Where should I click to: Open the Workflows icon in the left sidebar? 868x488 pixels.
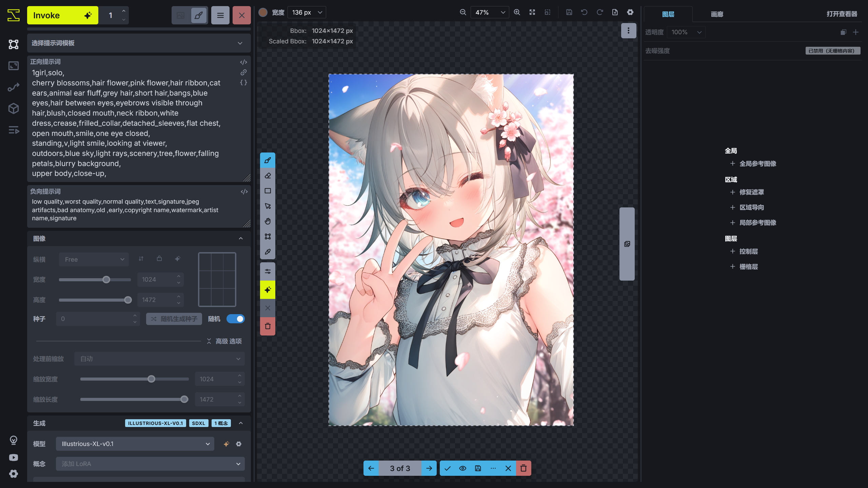point(14,87)
